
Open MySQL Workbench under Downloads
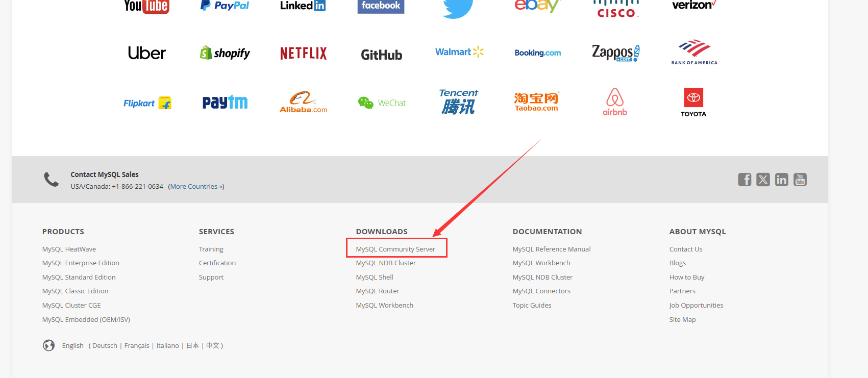[385, 306]
